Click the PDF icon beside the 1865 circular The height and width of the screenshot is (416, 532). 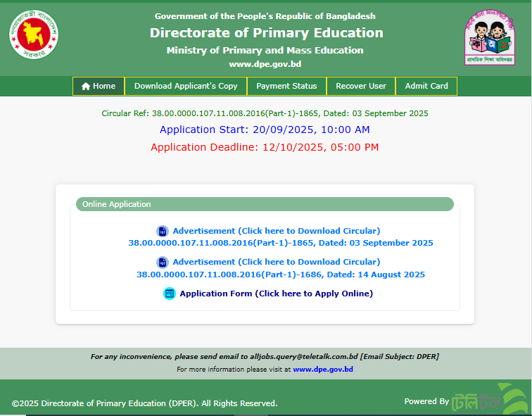163,231
